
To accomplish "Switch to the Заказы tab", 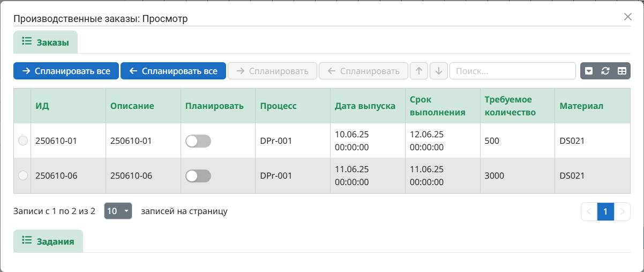I will pyautogui.click(x=46, y=42).
